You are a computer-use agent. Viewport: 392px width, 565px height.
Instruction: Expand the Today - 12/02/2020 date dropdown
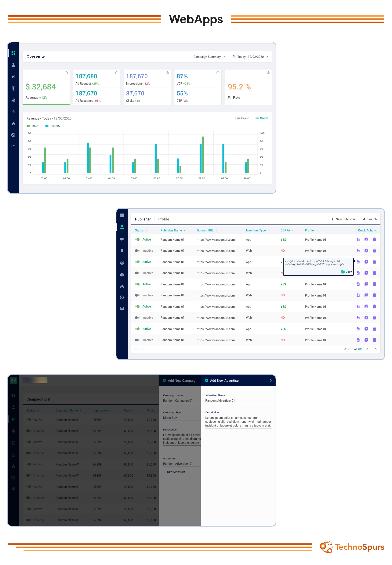[250, 57]
